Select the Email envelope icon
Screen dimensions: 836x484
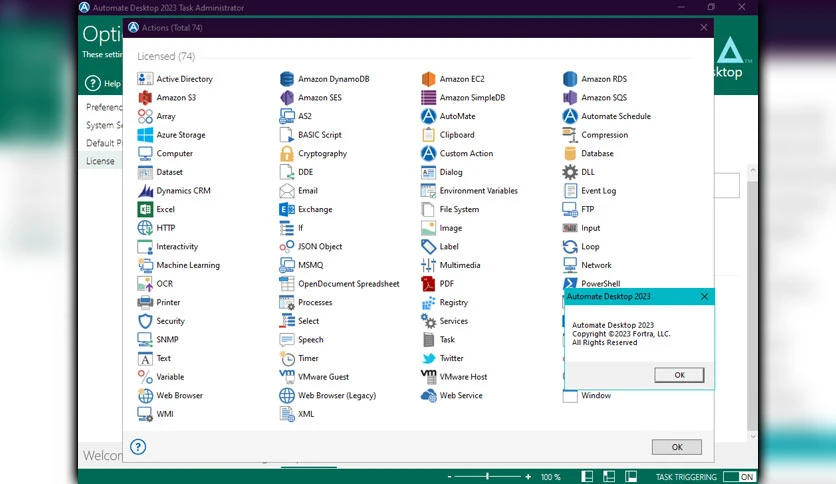point(287,190)
